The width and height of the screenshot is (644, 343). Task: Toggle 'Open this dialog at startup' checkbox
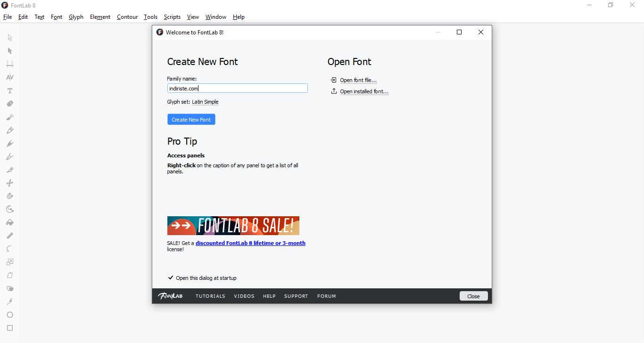click(x=171, y=278)
